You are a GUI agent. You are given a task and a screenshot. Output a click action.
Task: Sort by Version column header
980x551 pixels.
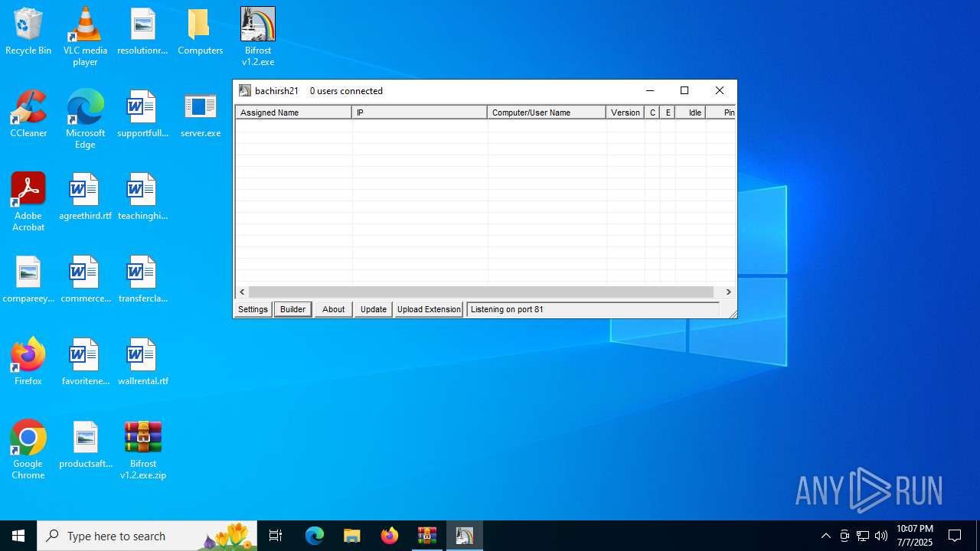pos(626,112)
